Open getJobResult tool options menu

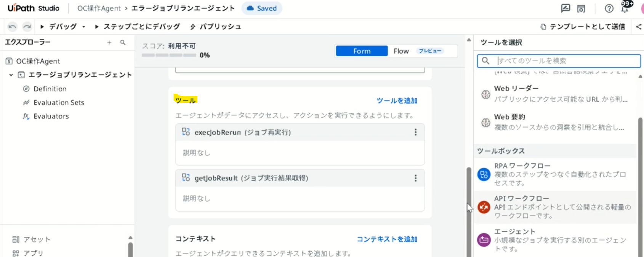tap(415, 178)
